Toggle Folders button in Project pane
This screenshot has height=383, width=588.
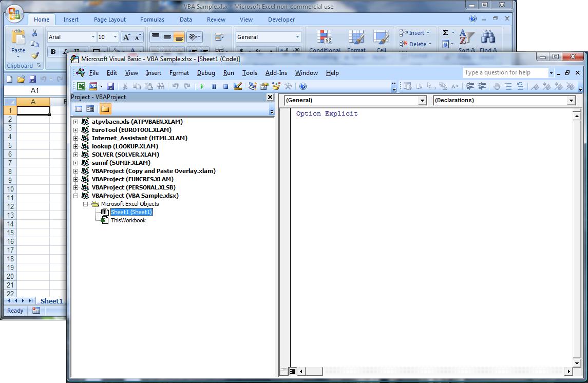point(105,109)
